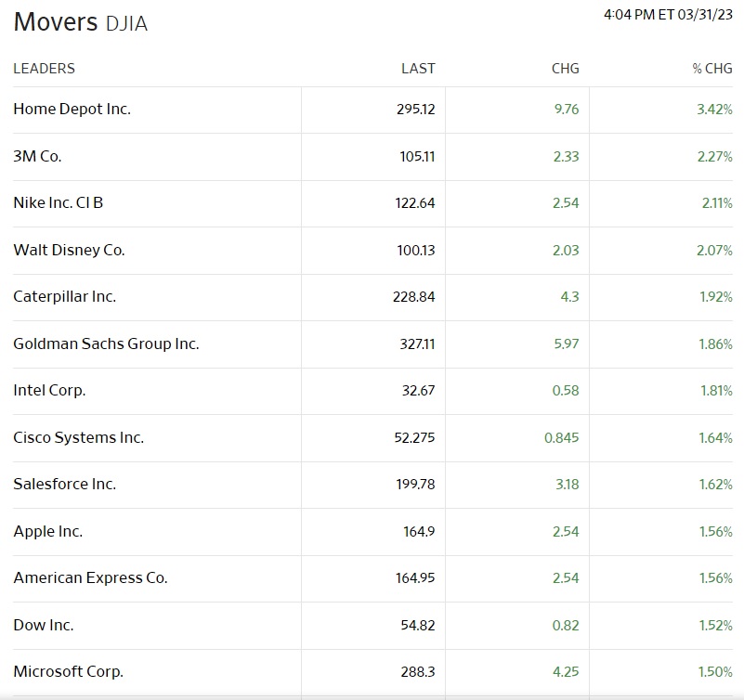The image size is (744, 700).
Task: Select Microsoft last price 288.3
Action: click(418, 671)
